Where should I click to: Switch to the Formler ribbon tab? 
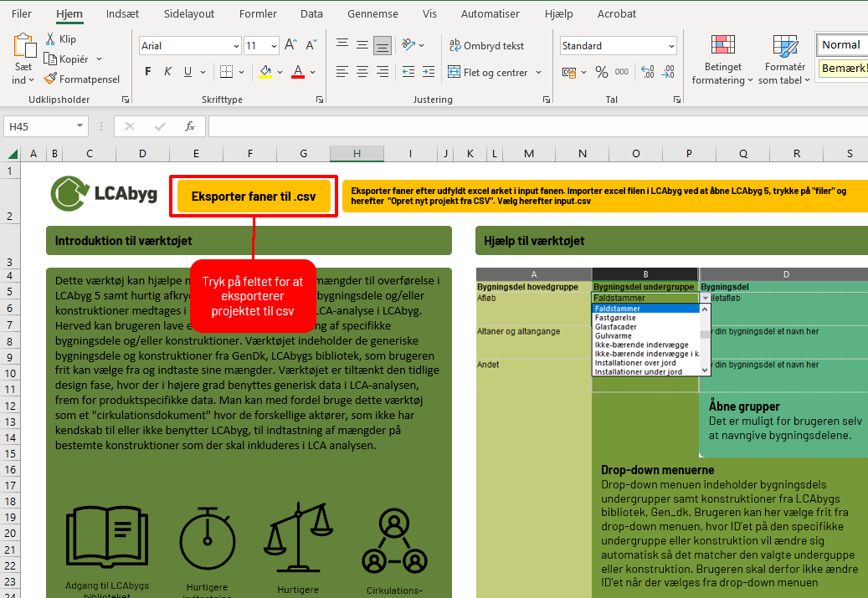click(257, 14)
